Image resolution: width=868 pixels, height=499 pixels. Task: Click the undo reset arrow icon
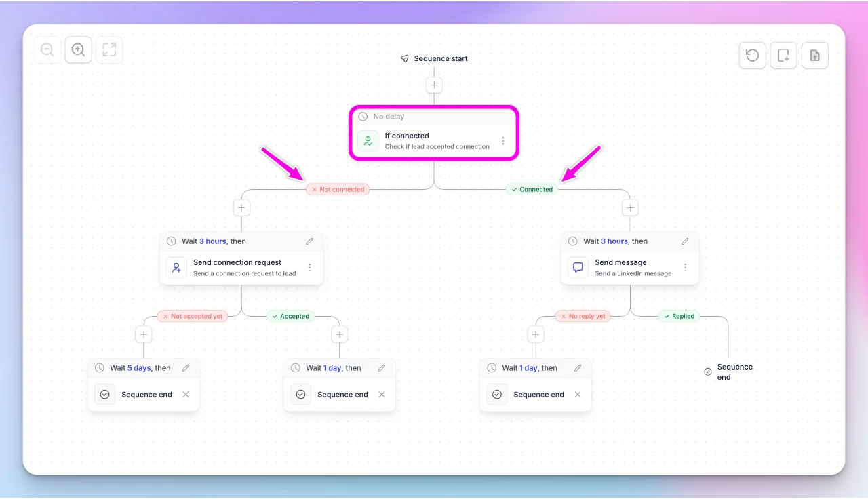click(752, 56)
